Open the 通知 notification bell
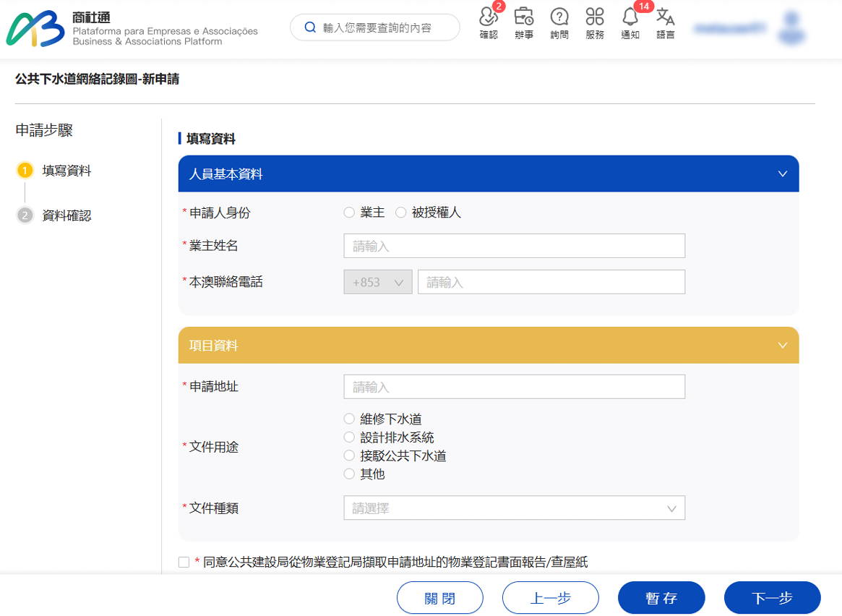The height and width of the screenshot is (616, 842). [x=630, y=18]
